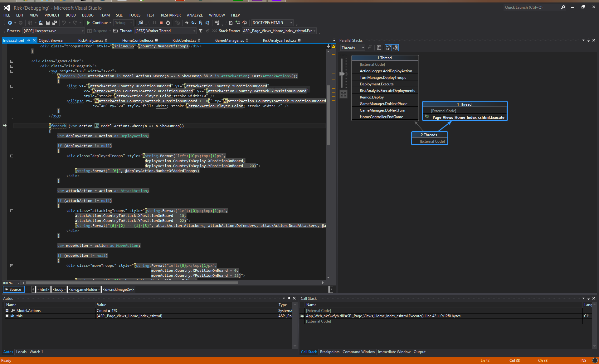Click the Step Over arrow icon
The width and height of the screenshot is (599, 364).
click(201, 23)
